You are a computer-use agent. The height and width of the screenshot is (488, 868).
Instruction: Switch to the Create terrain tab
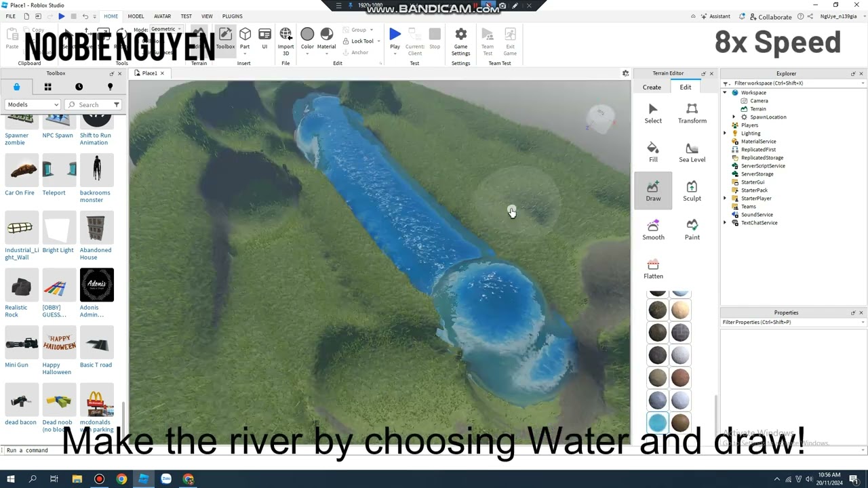[652, 87]
